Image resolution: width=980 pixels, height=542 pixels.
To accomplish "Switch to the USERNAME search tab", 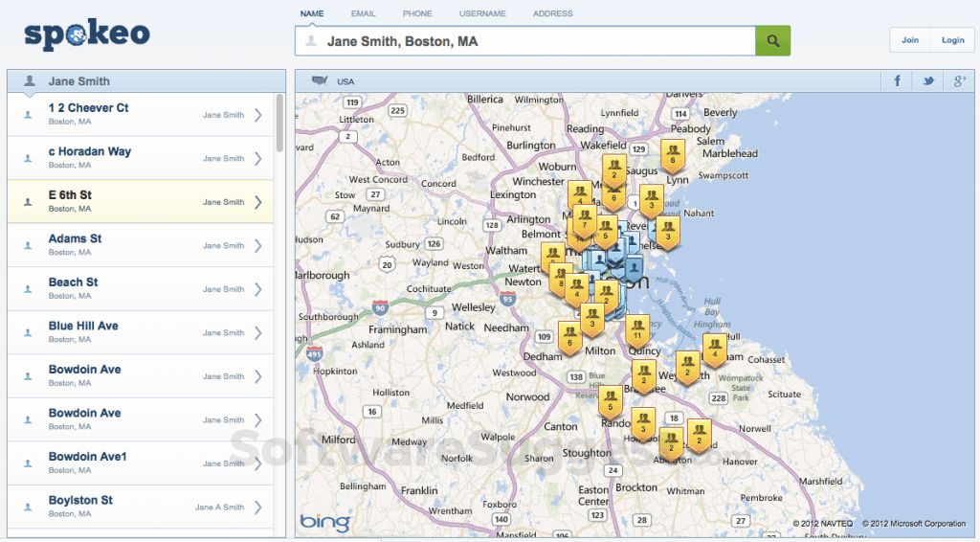I will pyautogui.click(x=482, y=13).
